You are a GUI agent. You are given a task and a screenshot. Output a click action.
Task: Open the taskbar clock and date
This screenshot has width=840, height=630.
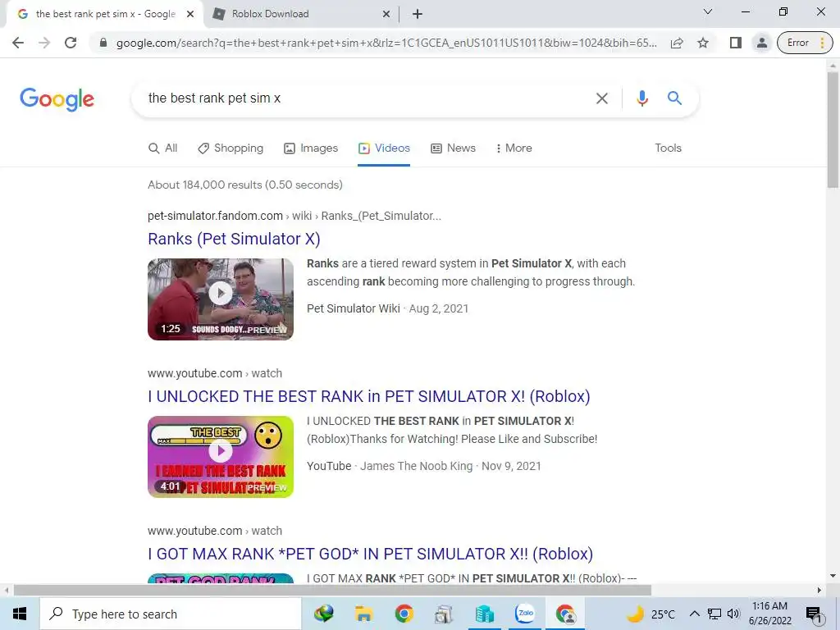(769, 614)
